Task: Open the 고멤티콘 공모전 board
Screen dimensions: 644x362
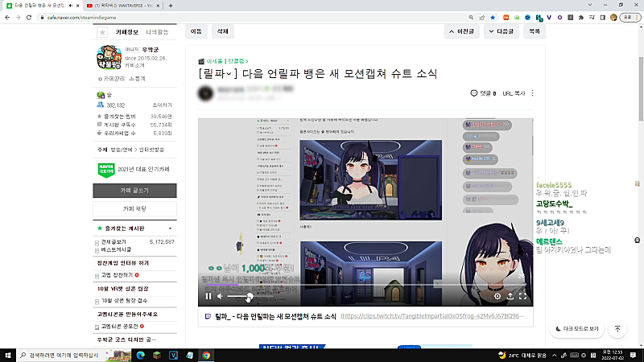Action: pos(120,327)
